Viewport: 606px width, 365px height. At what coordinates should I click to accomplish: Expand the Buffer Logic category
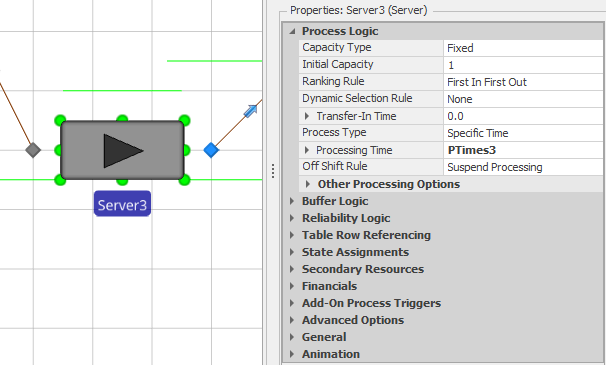292,201
